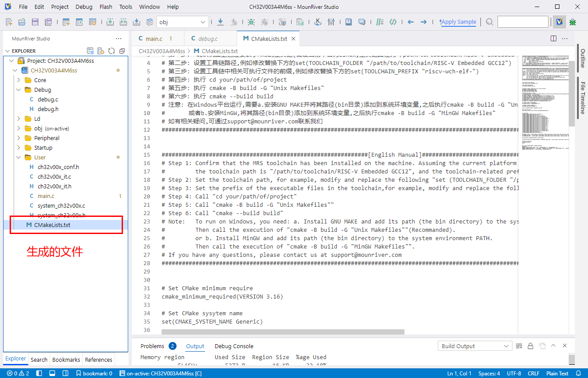
Task: Click the collapse all icon in Explorer
Action: (122, 51)
